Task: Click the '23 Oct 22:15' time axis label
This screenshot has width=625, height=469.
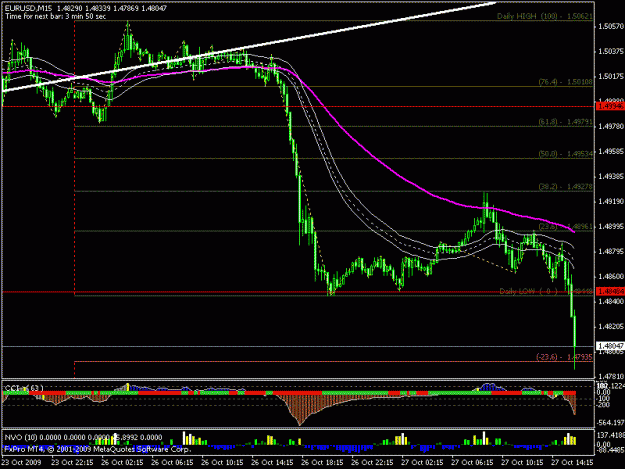Action: pos(72,462)
